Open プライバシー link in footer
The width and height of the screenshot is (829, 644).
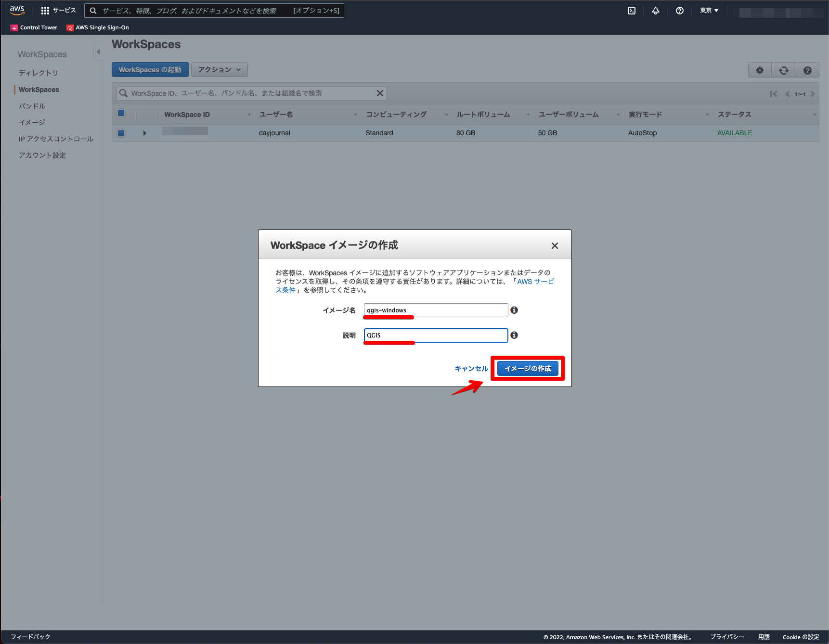pyautogui.click(x=727, y=637)
